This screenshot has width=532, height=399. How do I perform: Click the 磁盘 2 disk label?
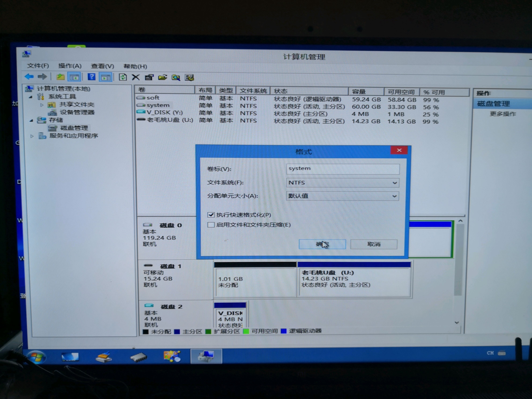click(x=171, y=307)
